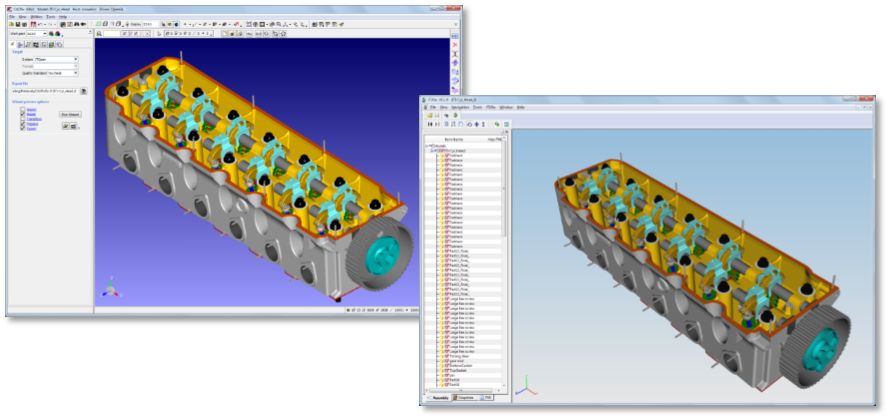The width and height of the screenshot is (889, 419).
Task: Toggle the Repair wizard option checkbox
Action: click(22, 114)
